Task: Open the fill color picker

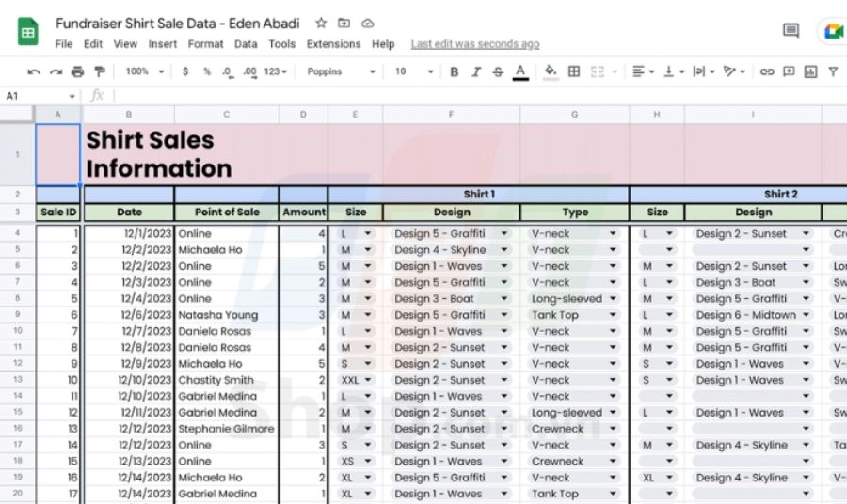Action: coord(551,71)
